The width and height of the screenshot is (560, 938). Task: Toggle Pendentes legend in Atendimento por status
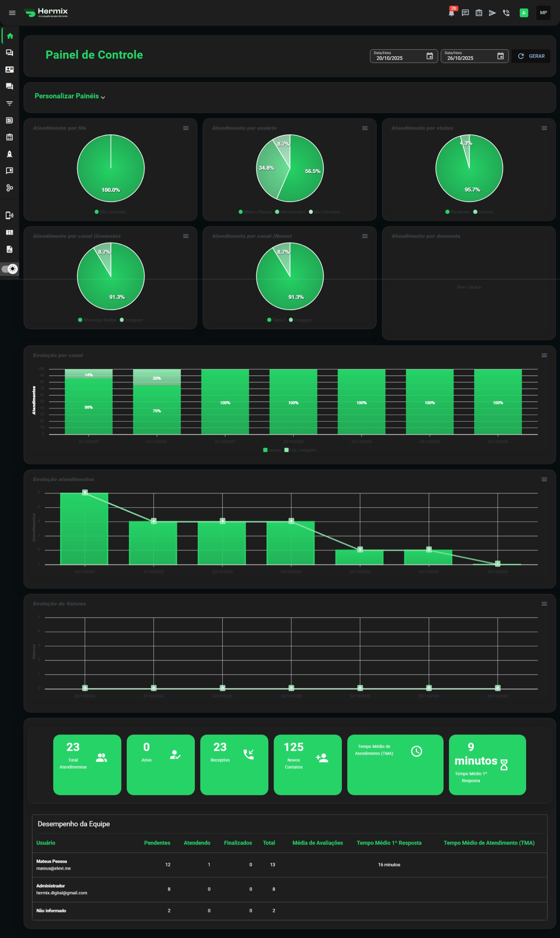[x=457, y=212]
